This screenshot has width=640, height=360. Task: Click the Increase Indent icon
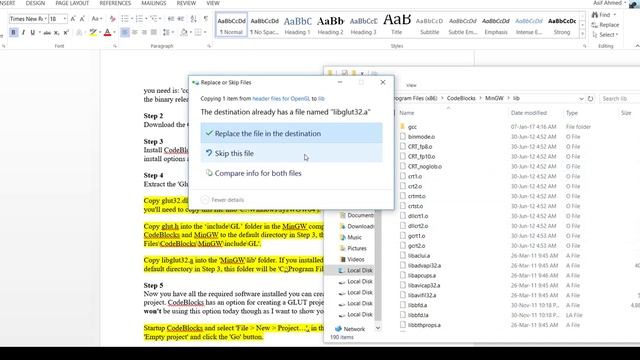pos(181,19)
